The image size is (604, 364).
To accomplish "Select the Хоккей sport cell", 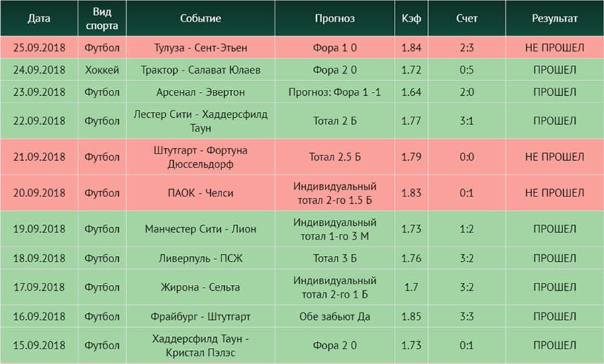I will coord(102,70).
